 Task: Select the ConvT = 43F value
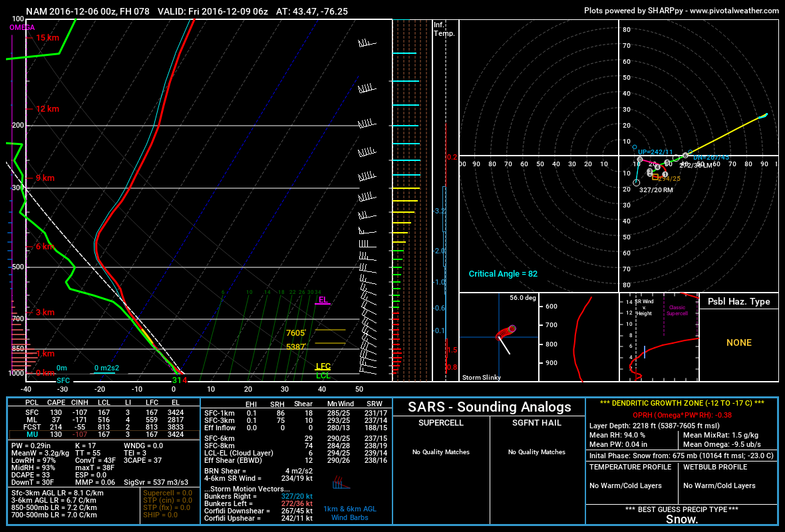[x=95, y=460]
